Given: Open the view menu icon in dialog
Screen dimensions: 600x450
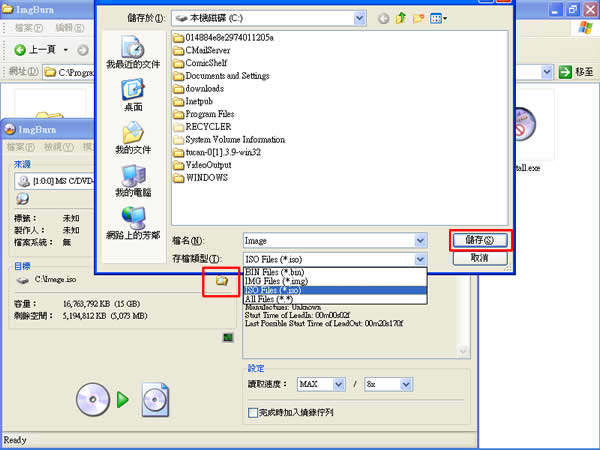Looking at the screenshot, I should pyautogui.click(x=438, y=18).
